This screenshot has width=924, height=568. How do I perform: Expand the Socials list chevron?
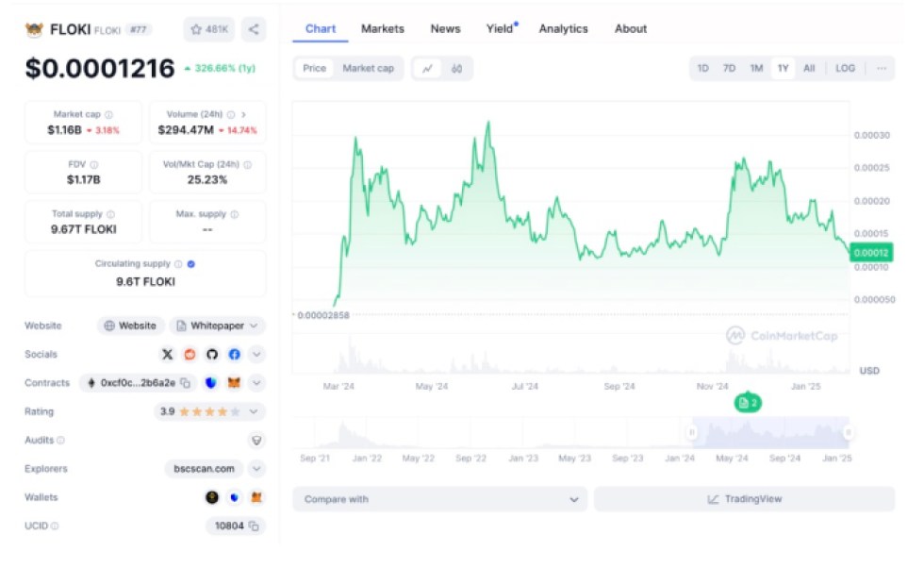[256, 354]
